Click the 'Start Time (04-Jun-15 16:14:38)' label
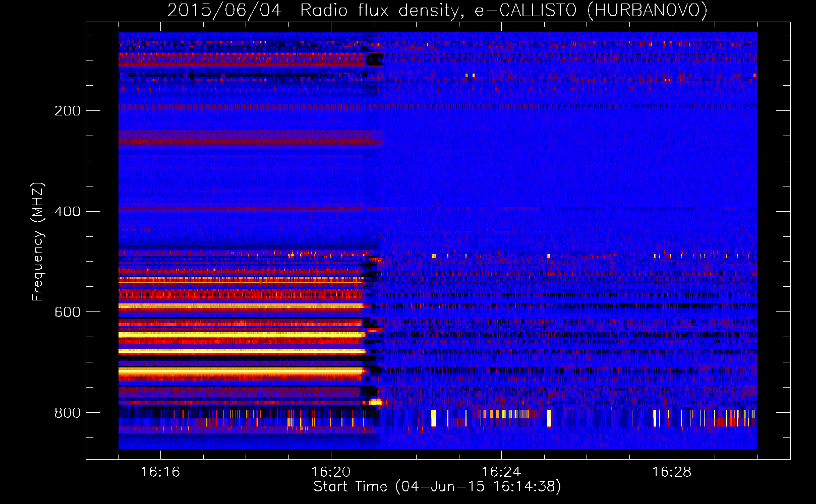Screen dimensions: 816x504 437,487
